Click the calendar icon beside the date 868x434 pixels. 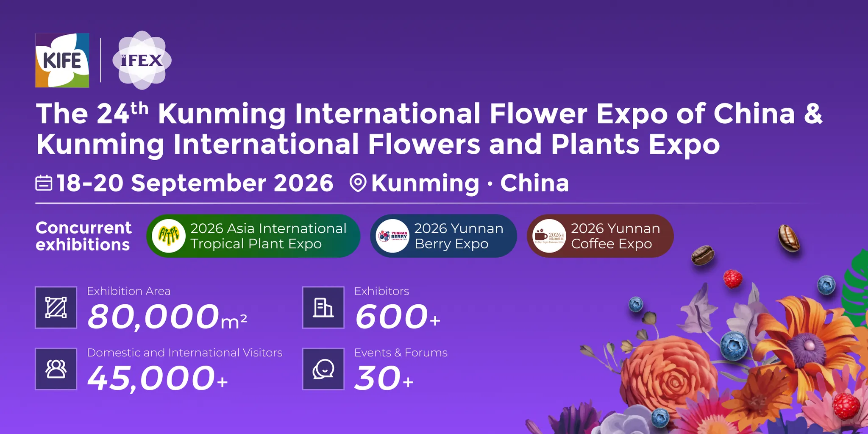[44, 183]
